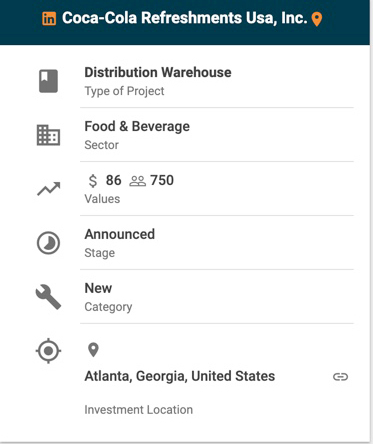Select the New category value
This screenshot has width=373, height=444.
[98, 288]
